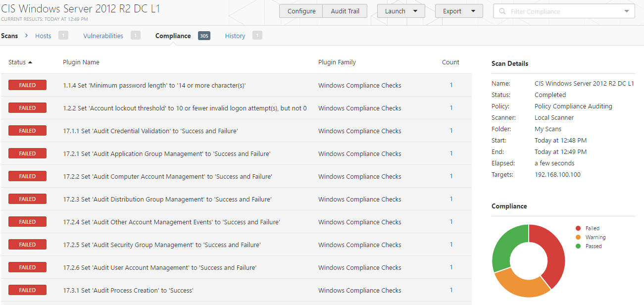Click FAILED badge for 17.1.1 row
644x305 pixels.
(x=27, y=131)
